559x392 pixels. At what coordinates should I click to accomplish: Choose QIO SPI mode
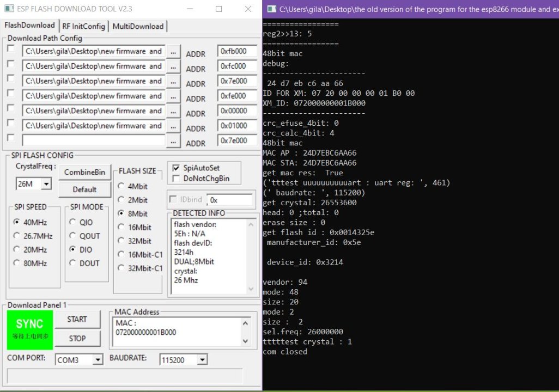81,222
